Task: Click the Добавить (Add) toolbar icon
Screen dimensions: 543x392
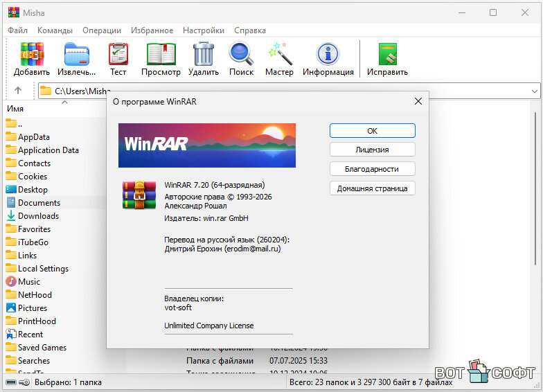Action: pos(32,58)
